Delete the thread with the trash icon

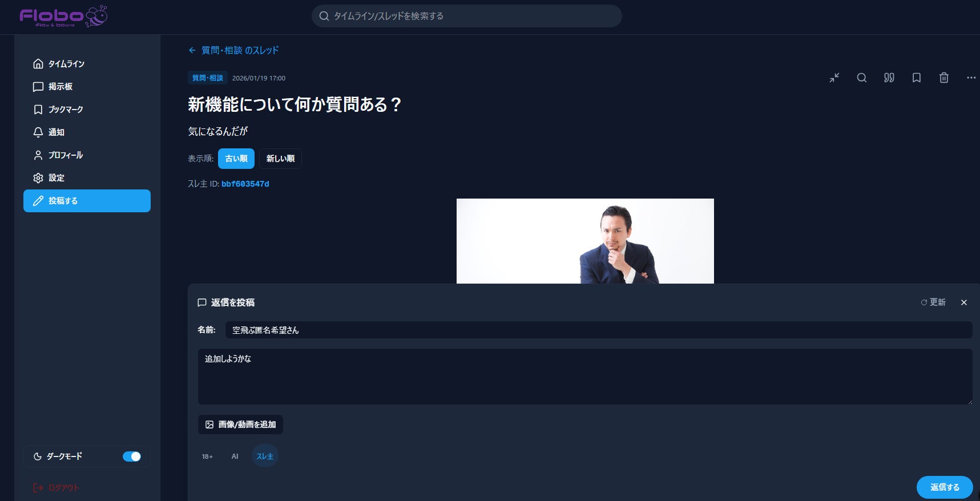click(x=944, y=78)
